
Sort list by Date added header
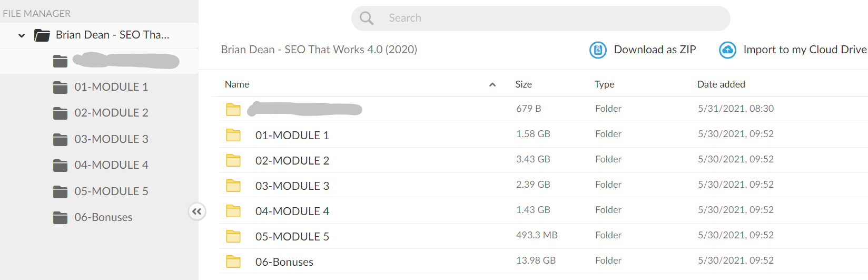click(721, 84)
